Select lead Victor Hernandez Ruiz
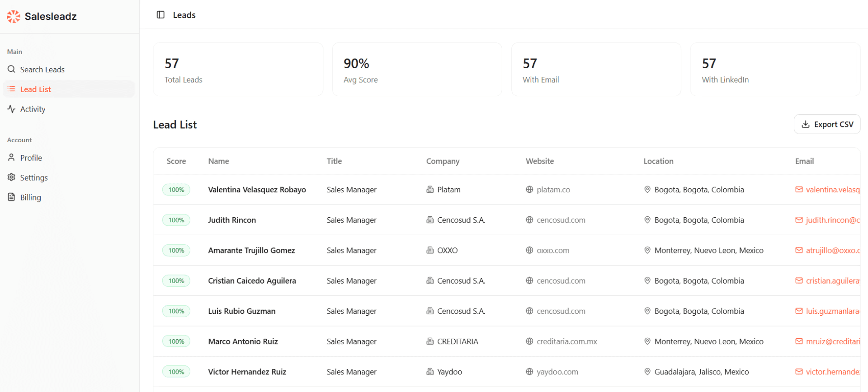 pyautogui.click(x=247, y=372)
